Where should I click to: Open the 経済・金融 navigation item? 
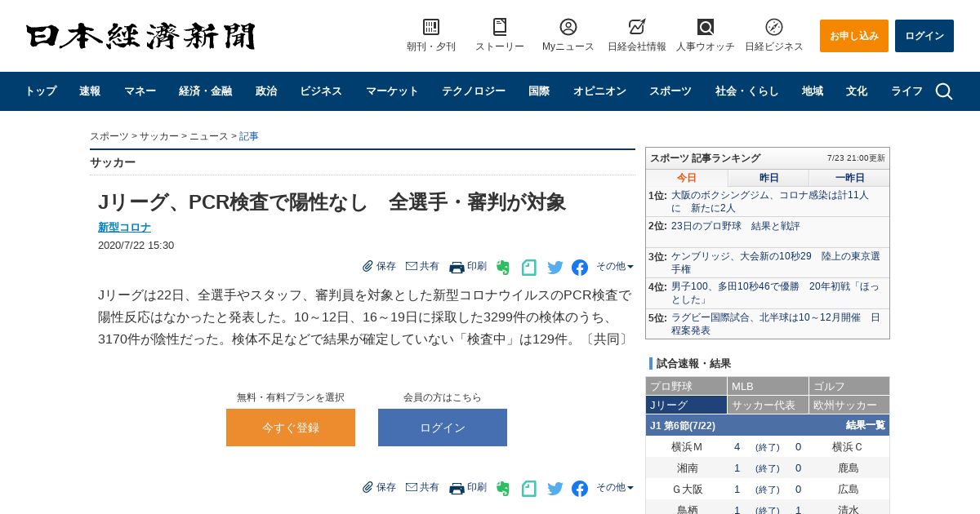(205, 91)
